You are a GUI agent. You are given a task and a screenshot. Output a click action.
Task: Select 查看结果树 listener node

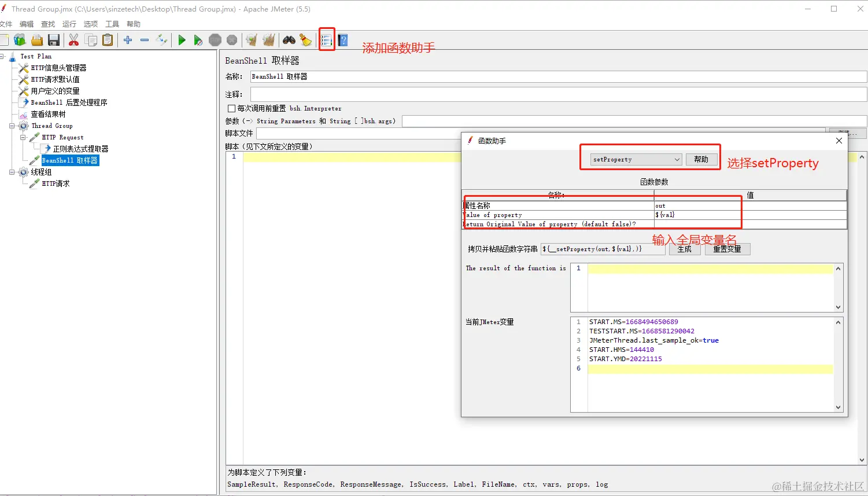(x=48, y=114)
